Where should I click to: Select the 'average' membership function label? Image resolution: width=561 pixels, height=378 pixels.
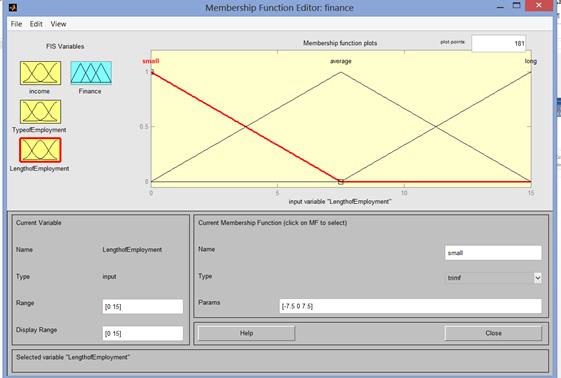pyautogui.click(x=341, y=61)
